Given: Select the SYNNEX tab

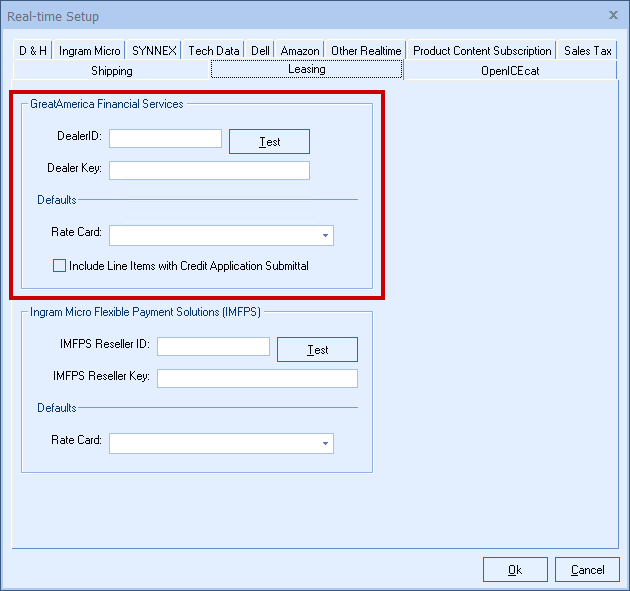Looking at the screenshot, I should click(x=154, y=51).
